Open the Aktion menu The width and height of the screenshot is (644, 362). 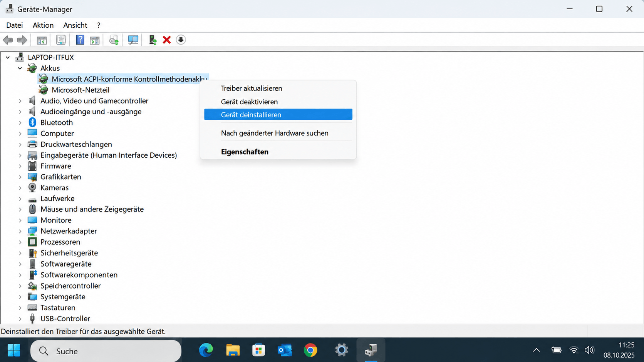(43, 25)
